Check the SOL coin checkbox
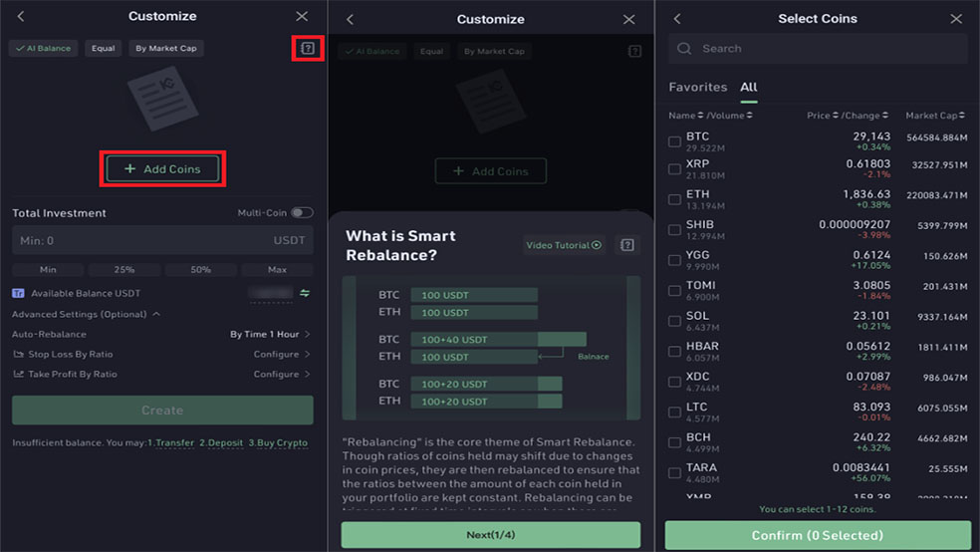Image resolution: width=980 pixels, height=552 pixels. pyautogui.click(x=674, y=321)
